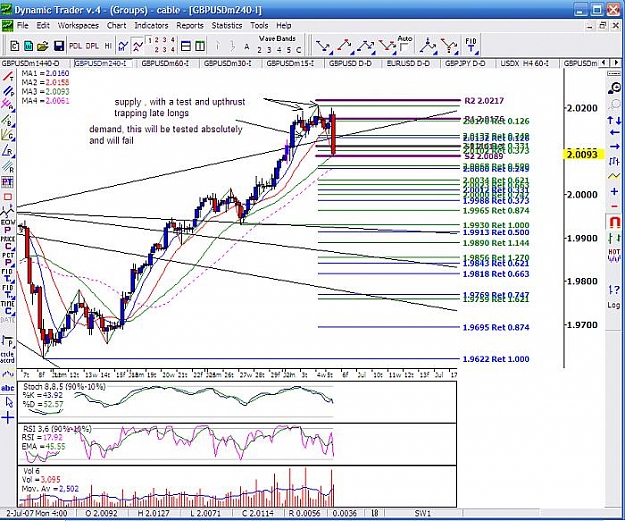625x521 pixels.
Task: Click the blue left arrow scroll icon
Action: tap(614, 132)
